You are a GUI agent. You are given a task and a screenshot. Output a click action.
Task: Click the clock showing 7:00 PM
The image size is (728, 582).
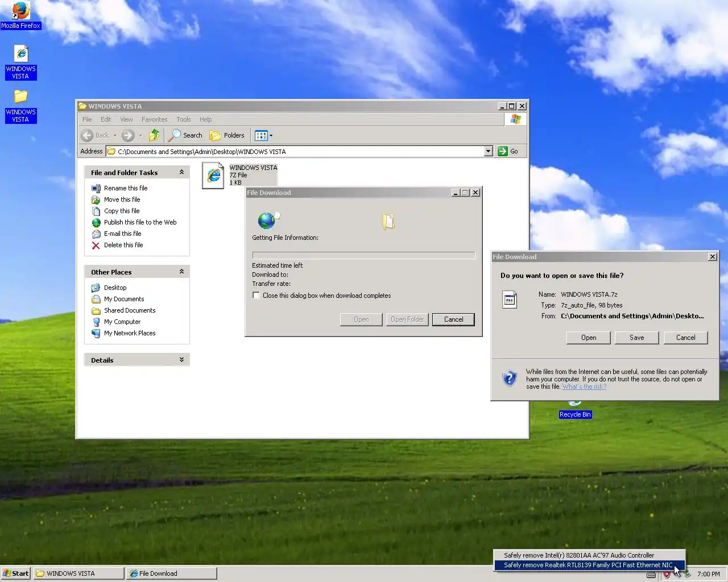[x=708, y=574]
